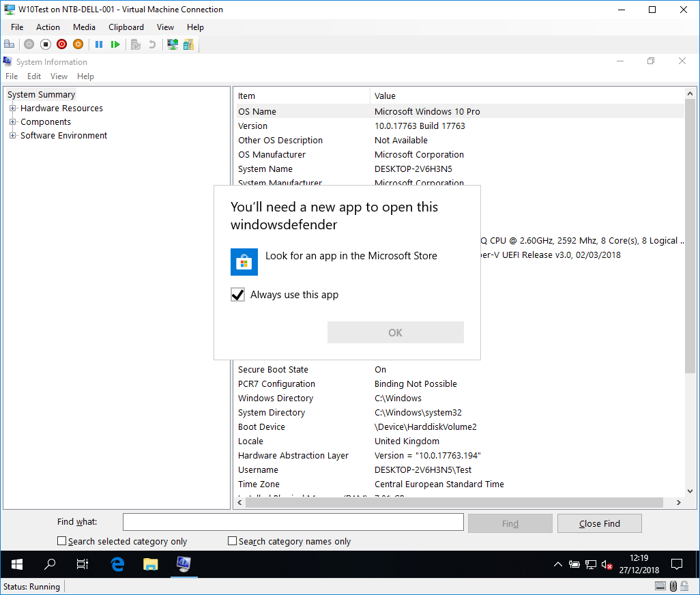Tick the Search category names only checkbox

tap(233, 541)
